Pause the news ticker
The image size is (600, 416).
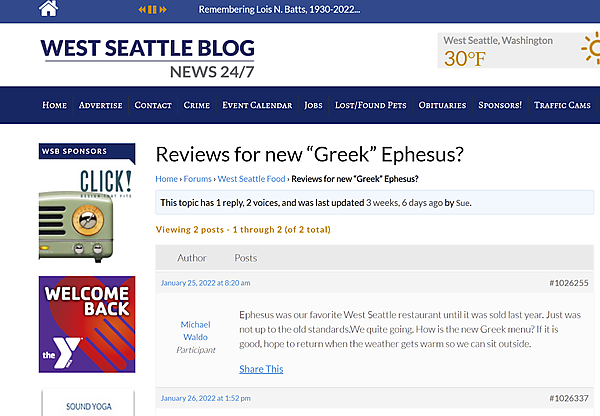[152, 10]
